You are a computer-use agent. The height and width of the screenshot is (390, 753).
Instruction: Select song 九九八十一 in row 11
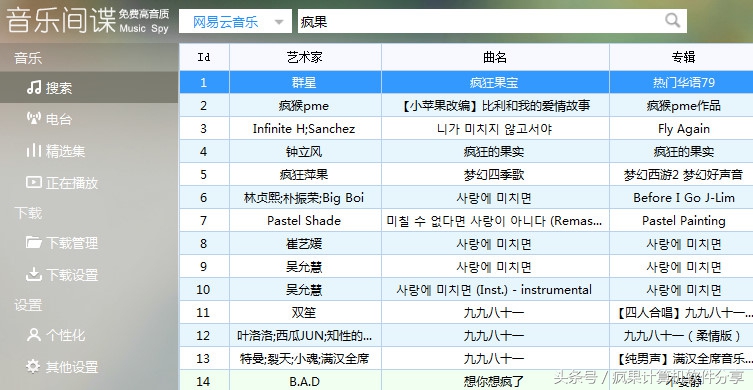(494, 313)
